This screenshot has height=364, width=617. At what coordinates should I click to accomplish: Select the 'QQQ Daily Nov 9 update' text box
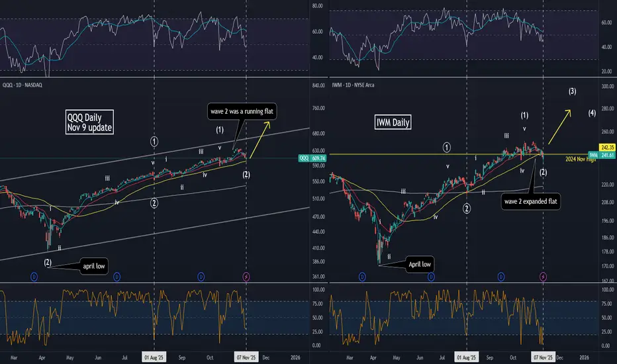(x=89, y=122)
